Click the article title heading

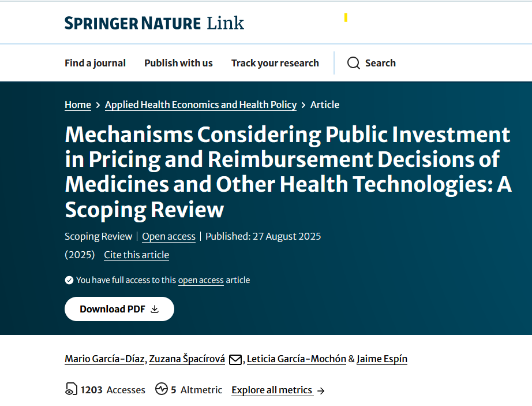coord(287,172)
